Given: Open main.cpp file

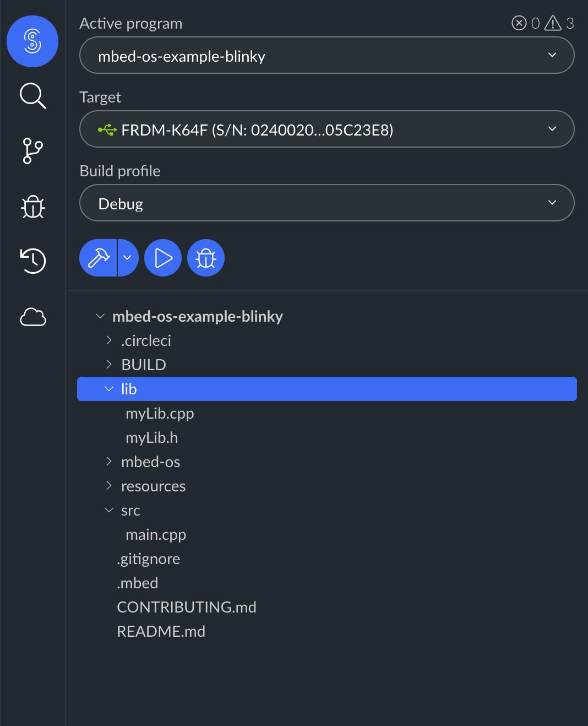Looking at the screenshot, I should [x=156, y=534].
